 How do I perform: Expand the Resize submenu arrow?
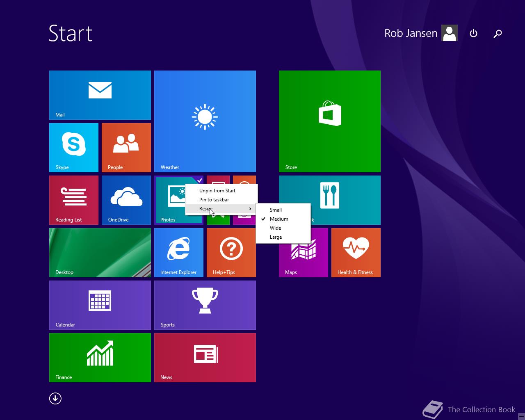click(250, 209)
